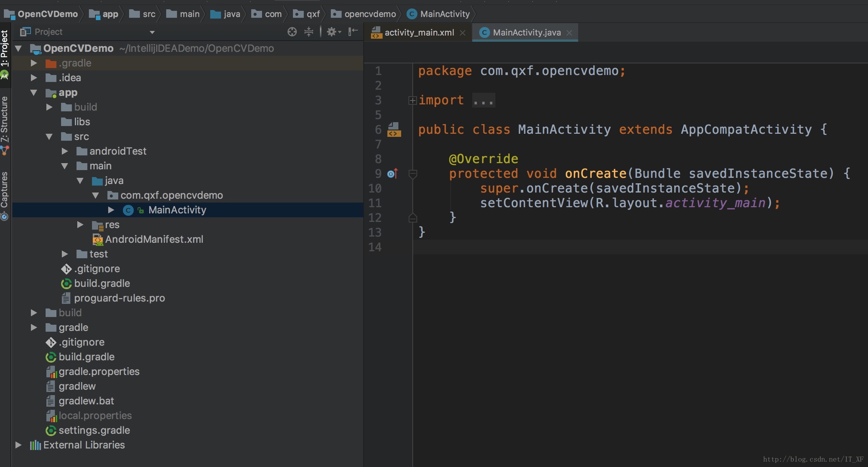The image size is (868, 467).
Task: Expand the .idea folder
Action: click(x=34, y=78)
